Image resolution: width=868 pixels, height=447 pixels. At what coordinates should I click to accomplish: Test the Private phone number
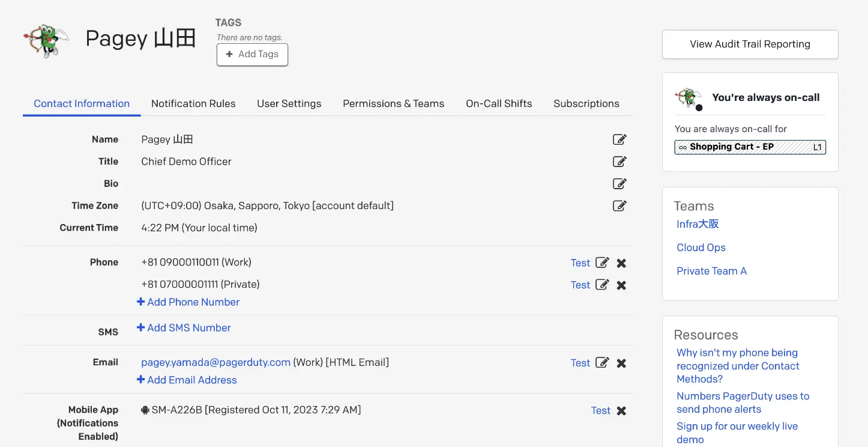580,285
